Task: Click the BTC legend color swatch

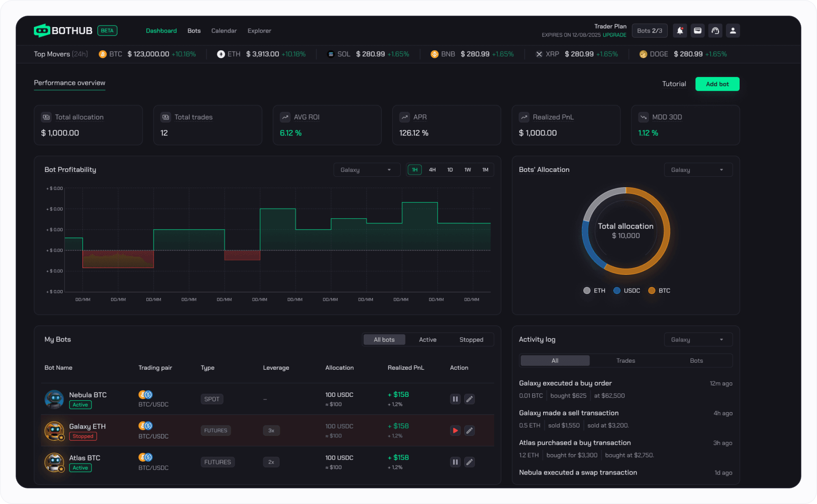Action: [x=652, y=290]
